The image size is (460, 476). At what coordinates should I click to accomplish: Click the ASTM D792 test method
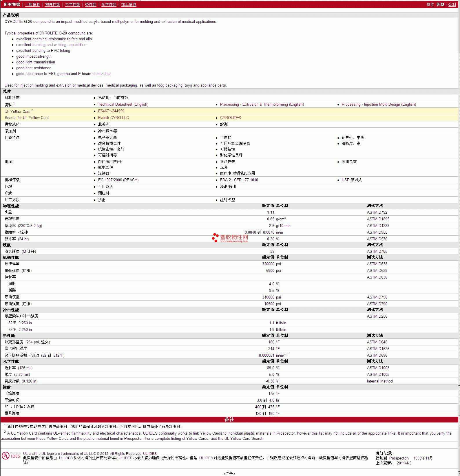tap(377, 212)
